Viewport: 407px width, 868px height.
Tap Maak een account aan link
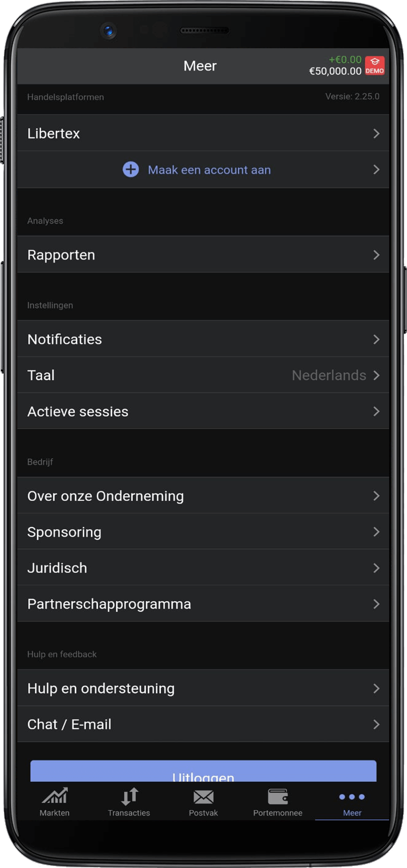(x=209, y=170)
